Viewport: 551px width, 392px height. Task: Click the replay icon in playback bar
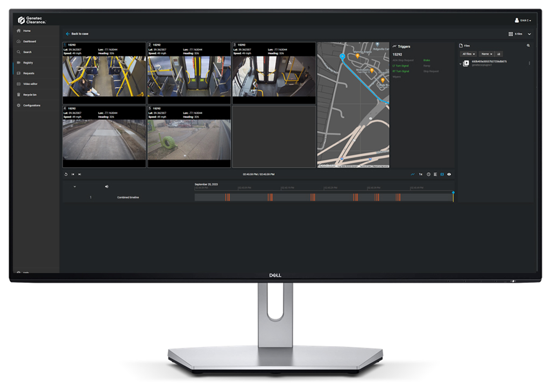[66, 174]
